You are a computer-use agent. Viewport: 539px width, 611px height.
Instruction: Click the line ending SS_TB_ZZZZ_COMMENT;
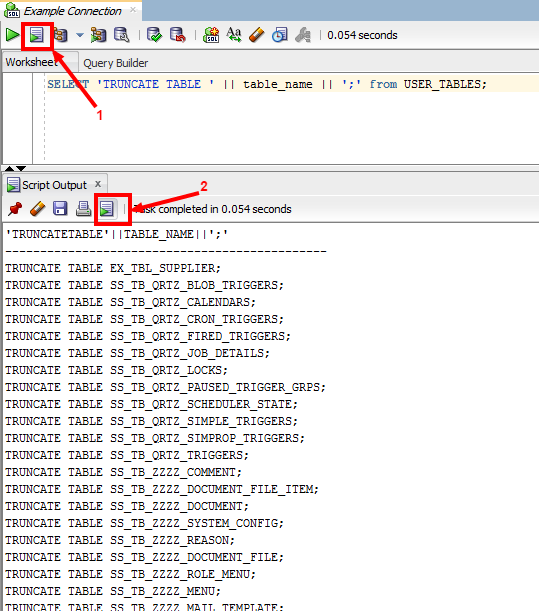(123, 472)
